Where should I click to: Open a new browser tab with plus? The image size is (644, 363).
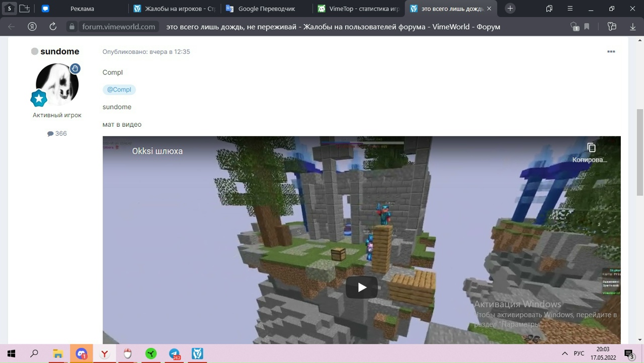tap(510, 9)
